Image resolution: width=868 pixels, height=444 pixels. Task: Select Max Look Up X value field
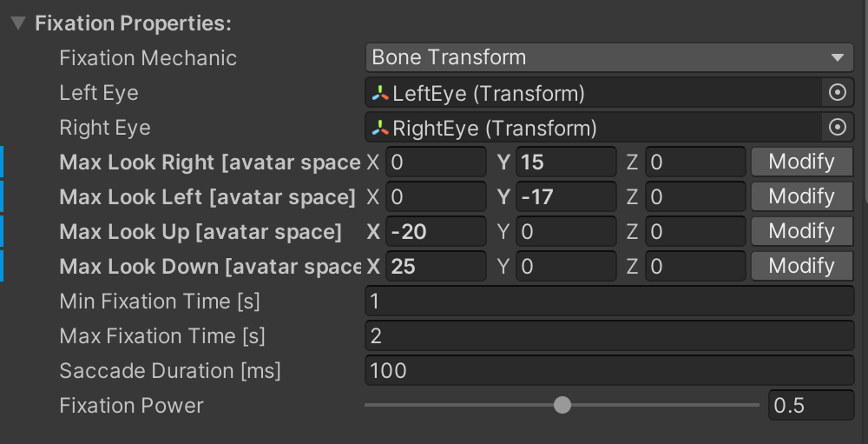click(437, 231)
